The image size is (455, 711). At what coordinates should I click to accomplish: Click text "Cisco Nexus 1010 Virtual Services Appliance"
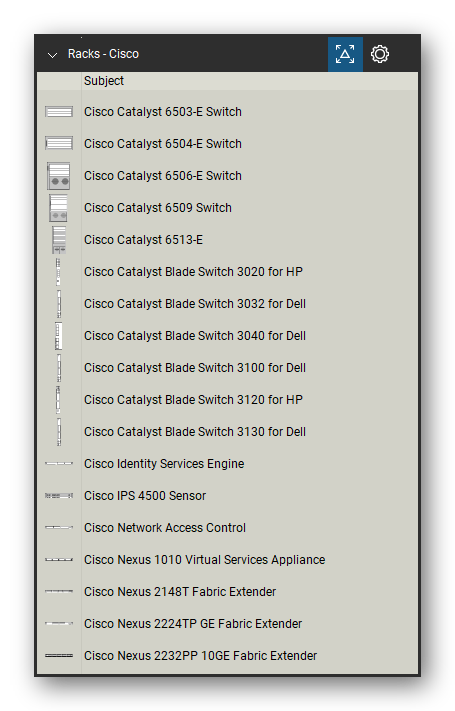(x=205, y=560)
